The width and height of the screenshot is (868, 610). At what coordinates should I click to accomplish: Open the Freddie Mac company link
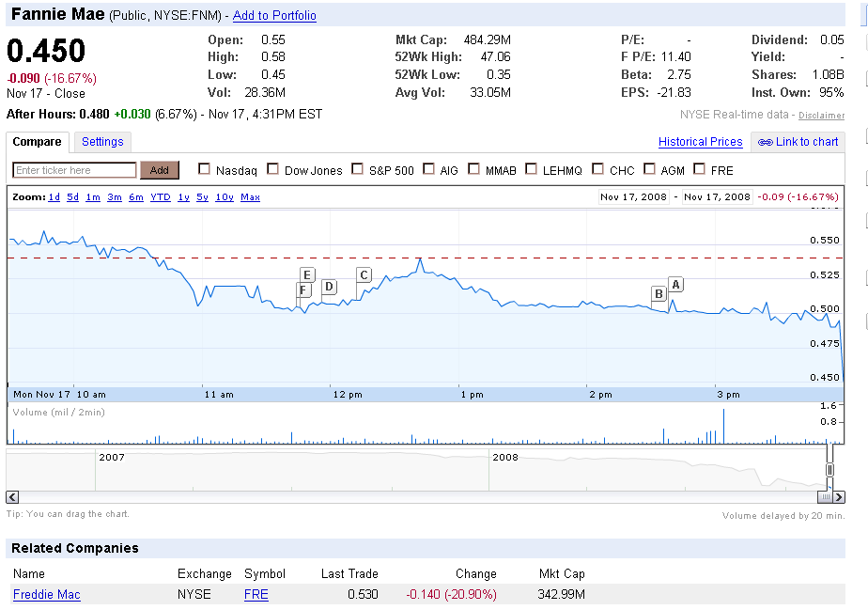pyautogui.click(x=47, y=594)
